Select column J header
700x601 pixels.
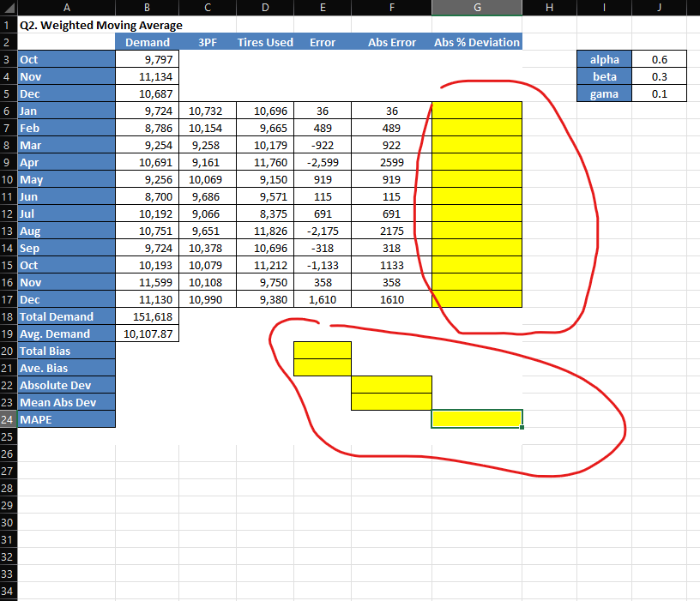pyautogui.click(x=660, y=8)
